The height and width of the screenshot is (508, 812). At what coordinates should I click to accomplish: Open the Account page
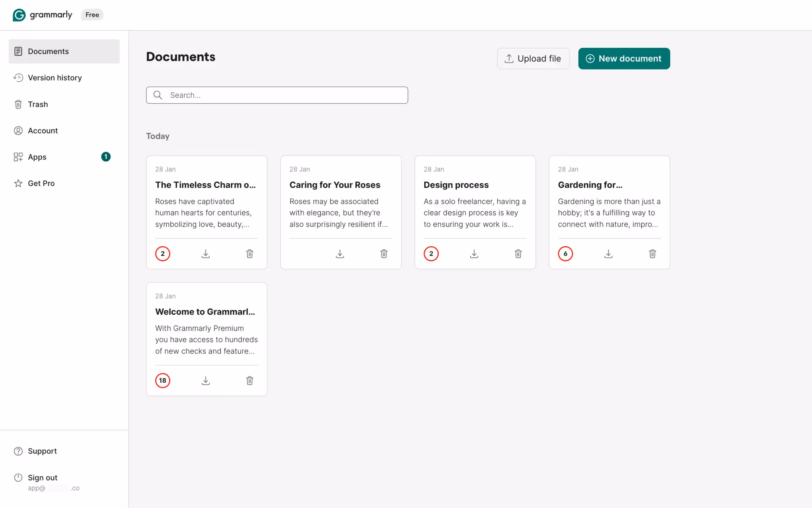pos(43,131)
